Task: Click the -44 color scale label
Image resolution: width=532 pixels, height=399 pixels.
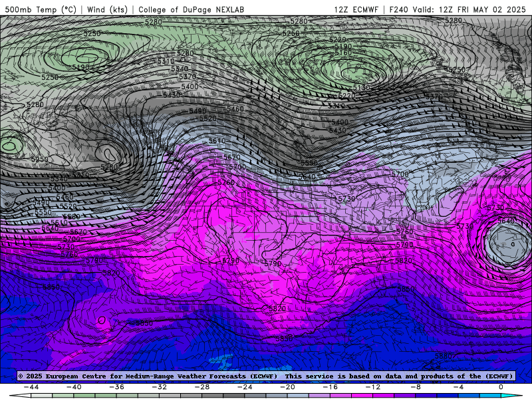Action: point(31,387)
